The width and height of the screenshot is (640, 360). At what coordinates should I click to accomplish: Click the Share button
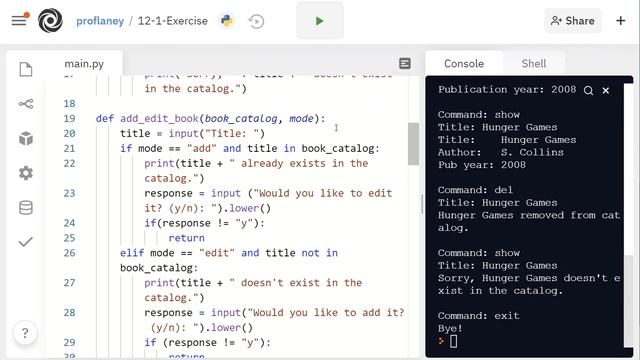click(572, 20)
